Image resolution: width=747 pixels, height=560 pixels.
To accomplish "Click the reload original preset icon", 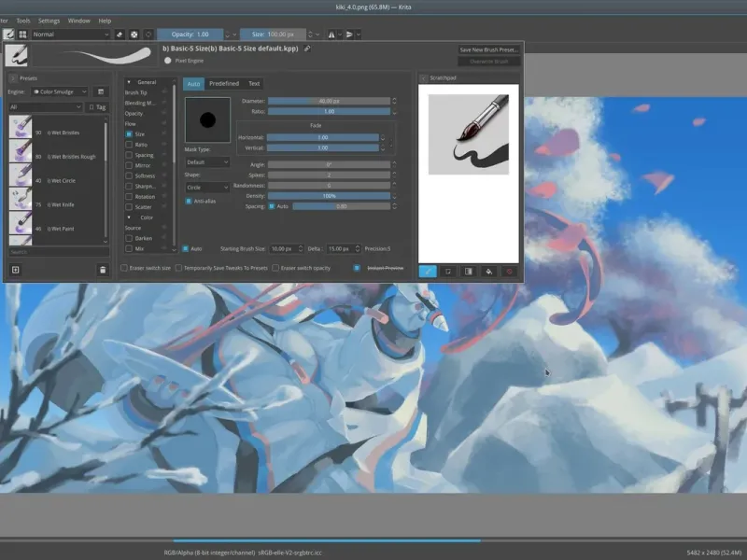I will (148, 35).
